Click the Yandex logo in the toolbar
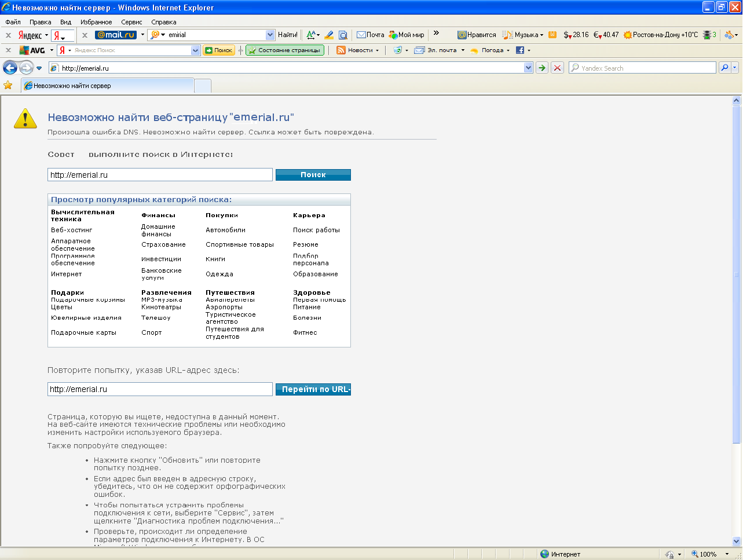743x560 pixels. coord(30,35)
